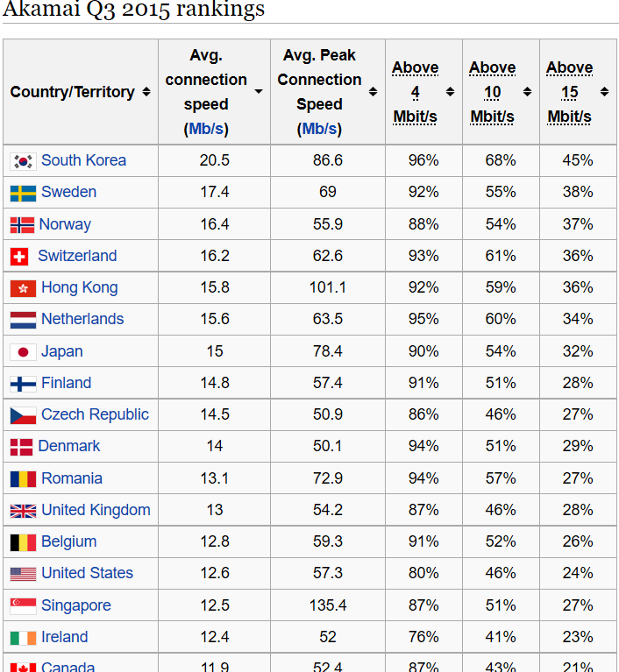The width and height of the screenshot is (619, 672).
Task: Open the Mb/s link under Avg. connection speed
Action: tap(206, 129)
